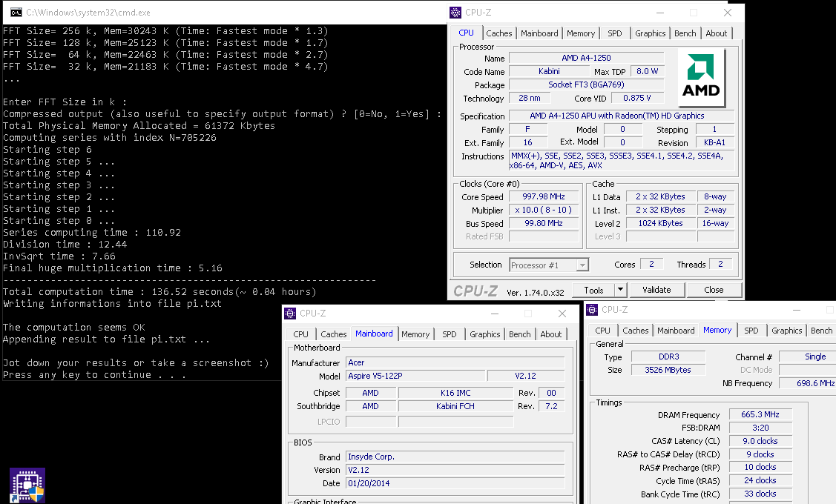Open Graphics tab in the Memory CPU-Z window
836x504 pixels.
tap(787, 331)
